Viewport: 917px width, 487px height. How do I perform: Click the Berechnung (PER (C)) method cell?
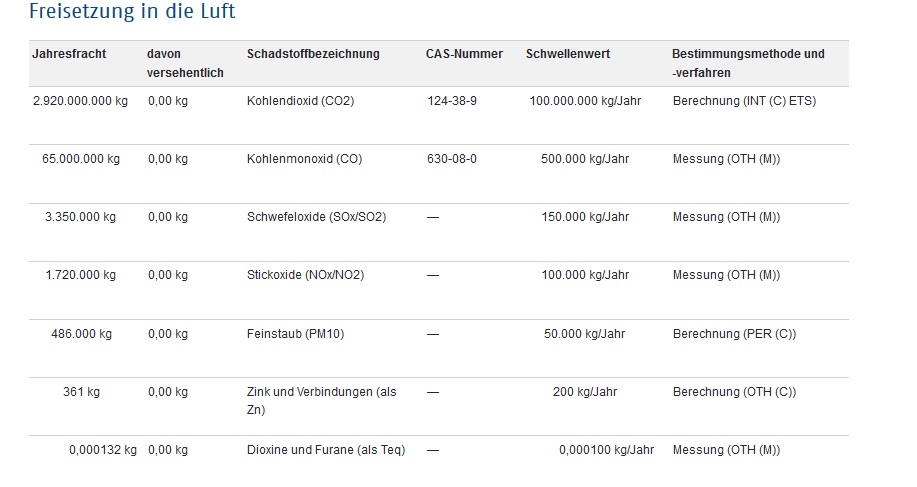[735, 333]
